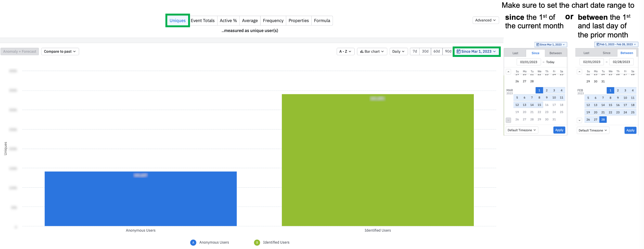Open the Active % tab
This screenshot has width=644, height=249.
[228, 21]
